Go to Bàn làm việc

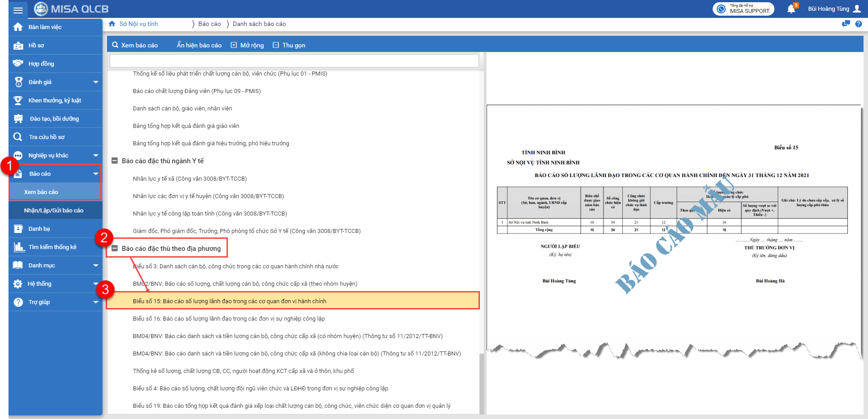click(45, 27)
